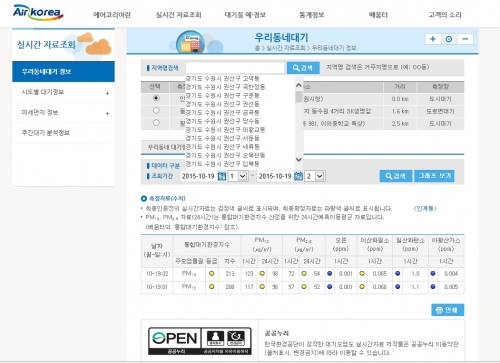500x363 pixels.
Task: Click the suggestion list scroll-up arrow
Action: (x=299, y=85)
